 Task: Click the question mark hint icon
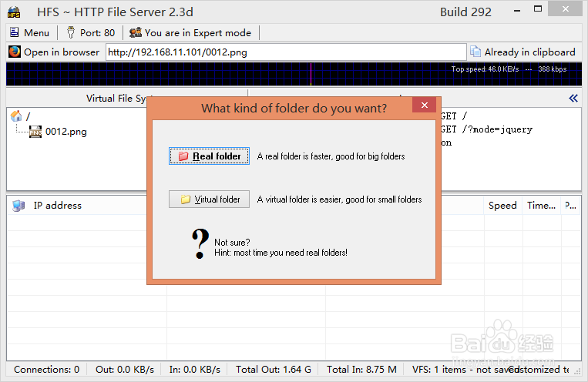(x=200, y=243)
